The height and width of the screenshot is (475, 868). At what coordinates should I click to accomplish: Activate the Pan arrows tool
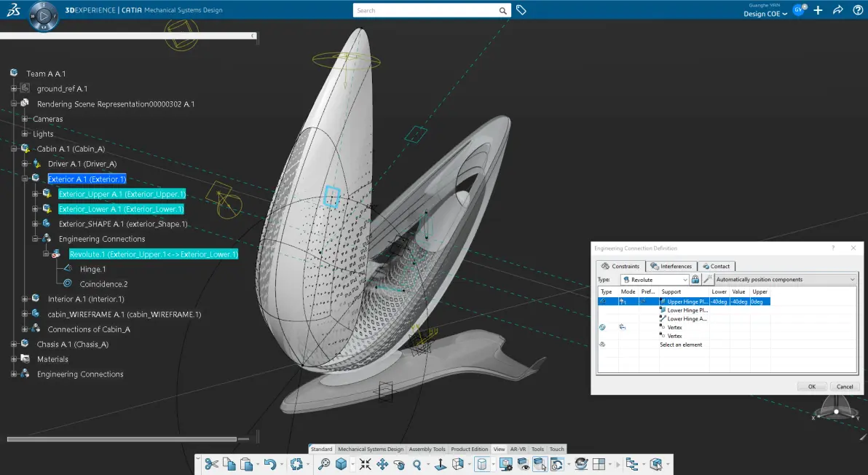[x=382, y=464]
